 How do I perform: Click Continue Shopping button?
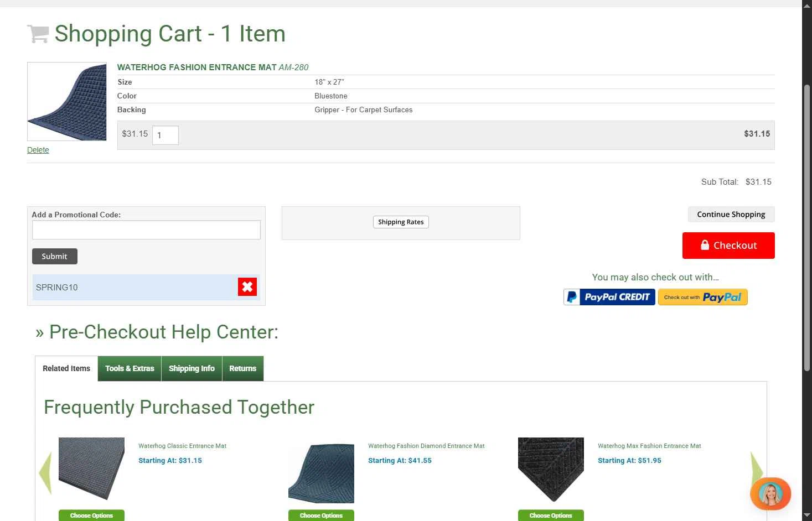(x=731, y=215)
